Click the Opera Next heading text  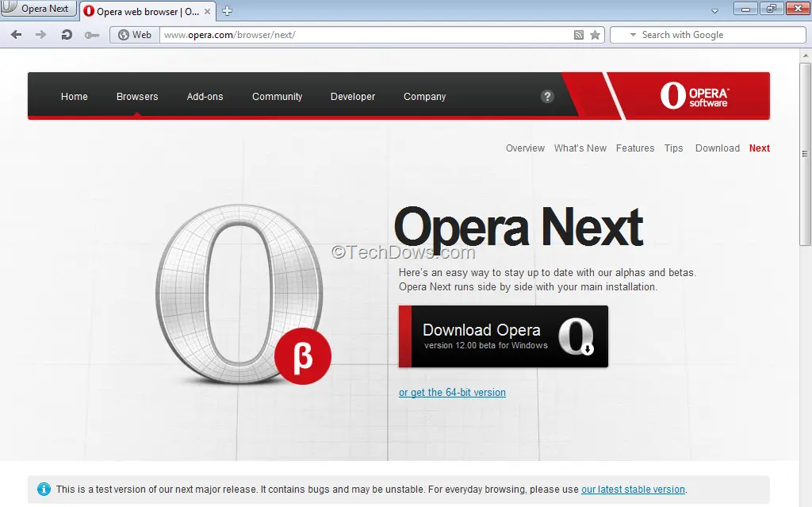click(x=518, y=228)
